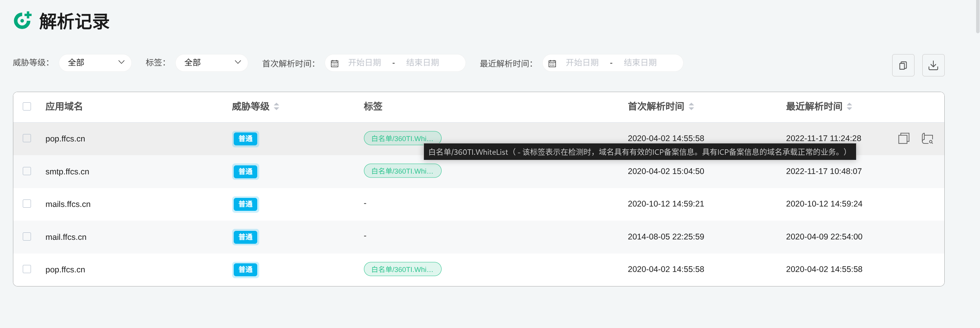
Task: Click the 标签 column header
Action: click(x=373, y=107)
